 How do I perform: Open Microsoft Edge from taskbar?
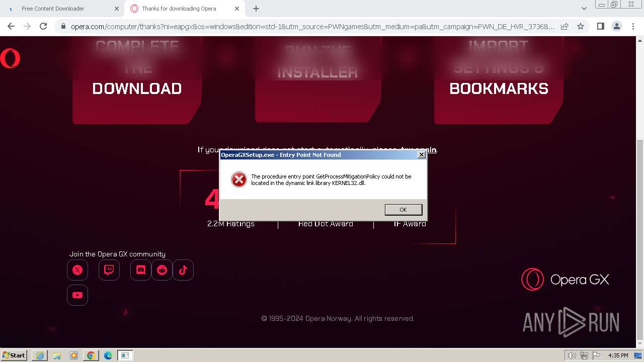tap(108, 355)
